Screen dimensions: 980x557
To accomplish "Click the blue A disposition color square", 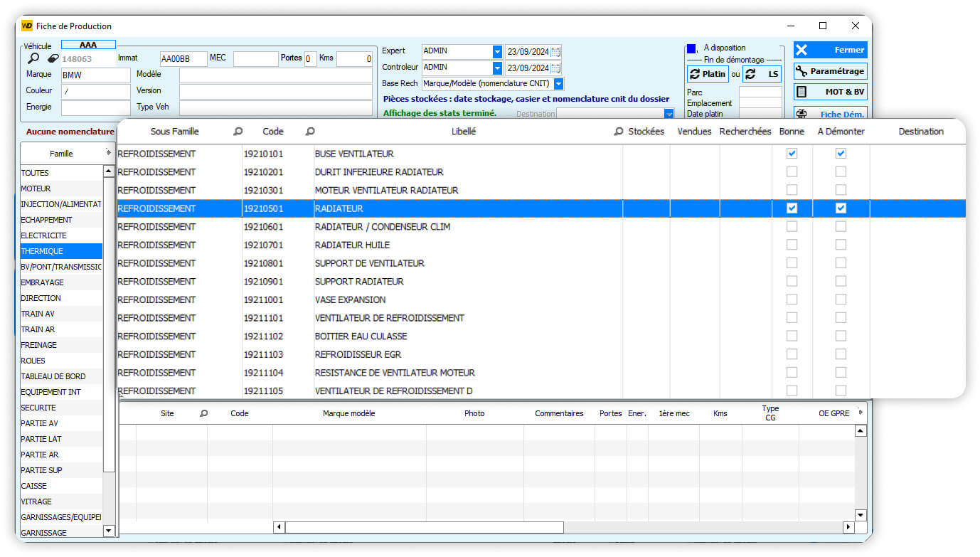I will [x=691, y=48].
